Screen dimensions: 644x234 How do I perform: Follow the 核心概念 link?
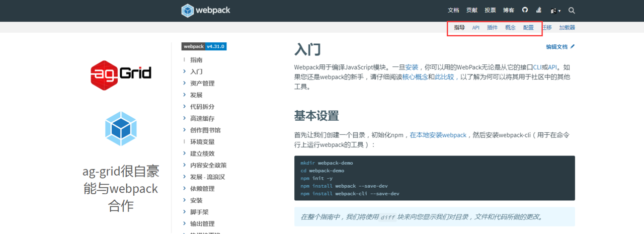(415, 77)
